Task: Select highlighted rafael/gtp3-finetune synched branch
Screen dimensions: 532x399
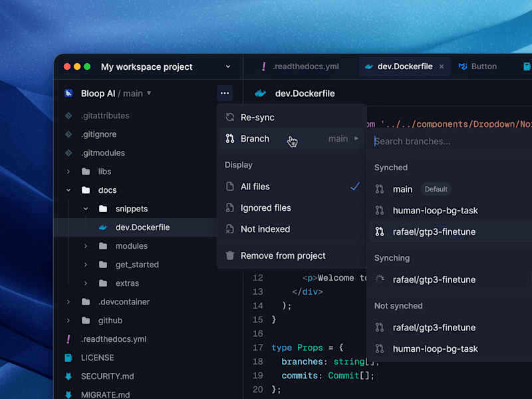Action: coord(451,231)
